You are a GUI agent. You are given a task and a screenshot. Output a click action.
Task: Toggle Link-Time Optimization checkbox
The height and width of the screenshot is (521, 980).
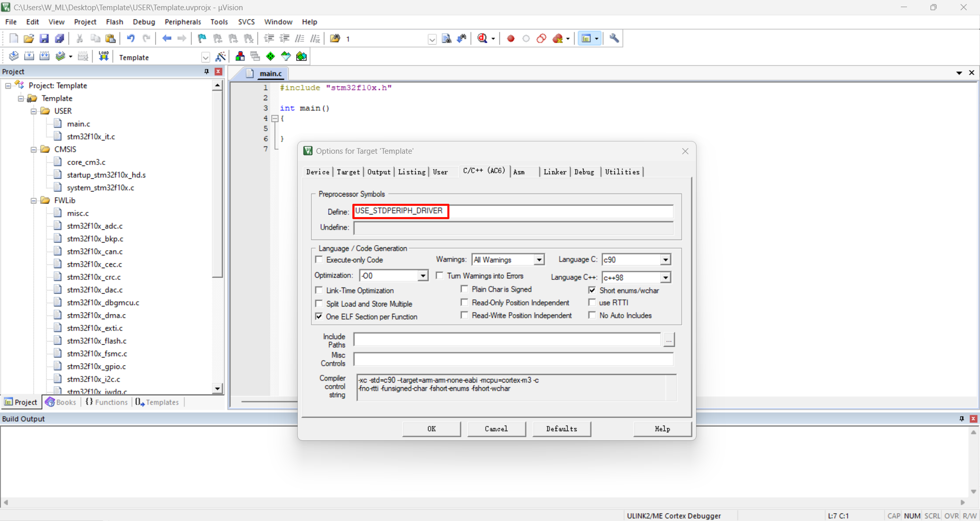(x=319, y=291)
